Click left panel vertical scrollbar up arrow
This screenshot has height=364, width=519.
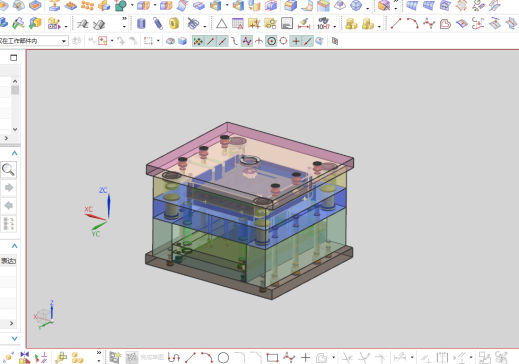click(15, 81)
